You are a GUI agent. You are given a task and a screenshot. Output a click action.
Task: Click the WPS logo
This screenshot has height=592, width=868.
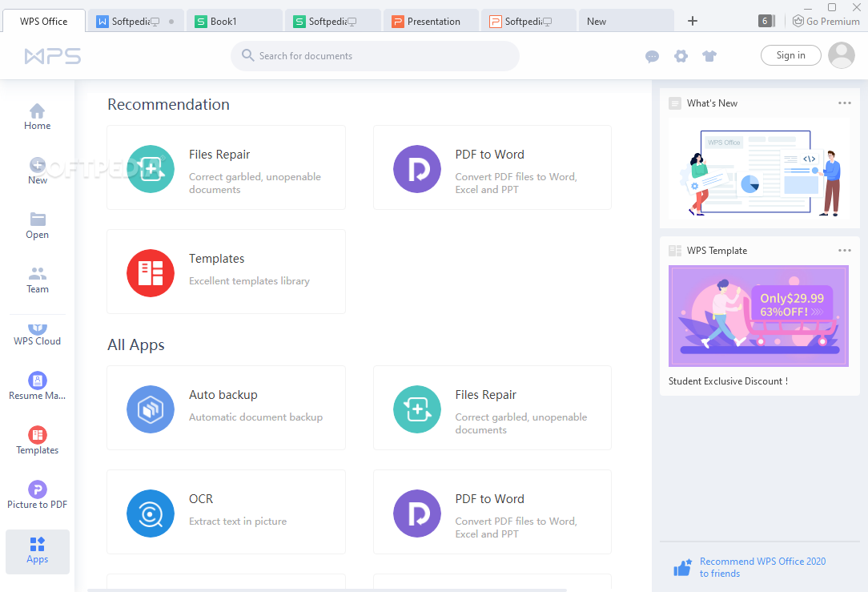coord(53,56)
